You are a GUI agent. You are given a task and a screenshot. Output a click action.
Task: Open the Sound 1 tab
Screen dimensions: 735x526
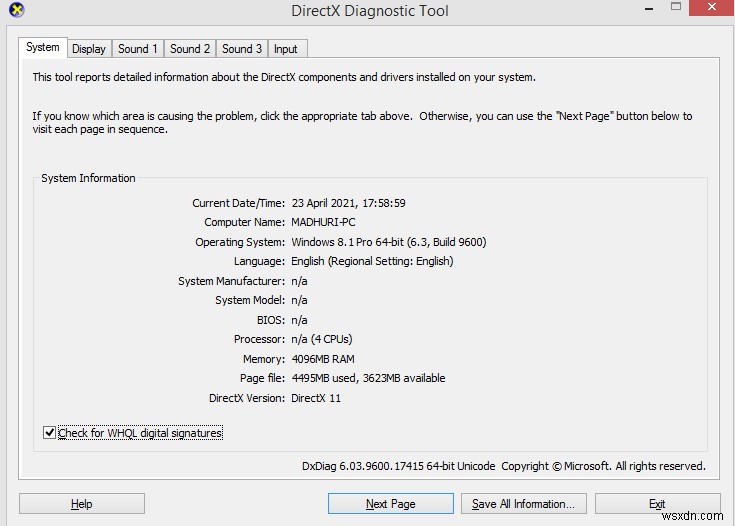coord(137,49)
